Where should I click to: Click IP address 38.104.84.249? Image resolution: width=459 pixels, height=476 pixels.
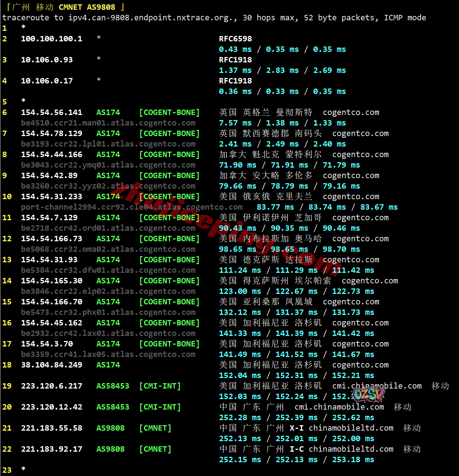51,365
